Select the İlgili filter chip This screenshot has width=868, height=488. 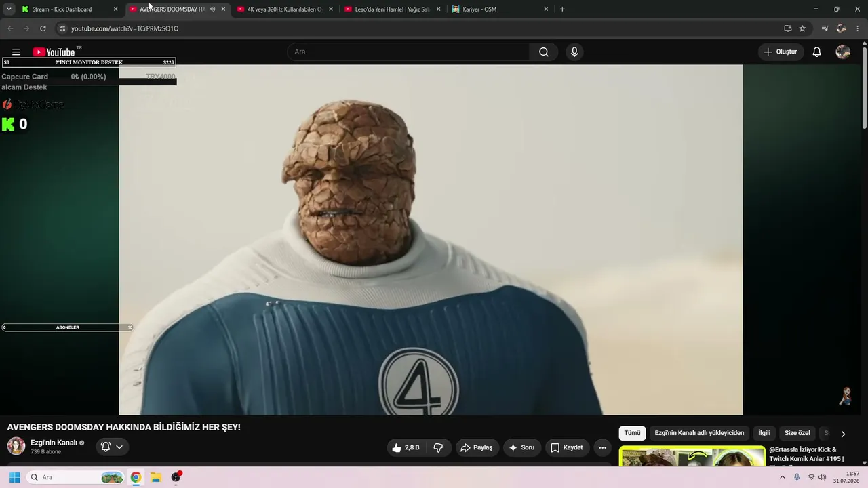pyautogui.click(x=764, y=433)
